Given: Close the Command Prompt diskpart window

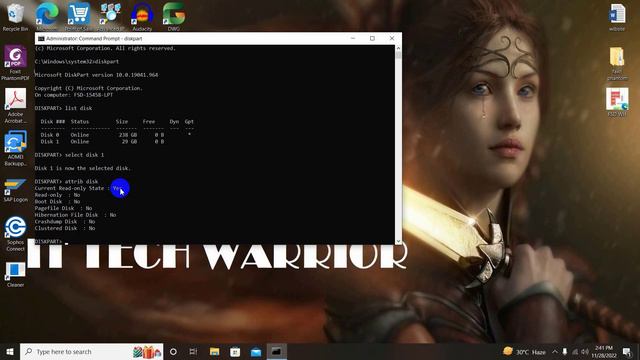Looking at the screenshot, I should click(x=392, y=38).
